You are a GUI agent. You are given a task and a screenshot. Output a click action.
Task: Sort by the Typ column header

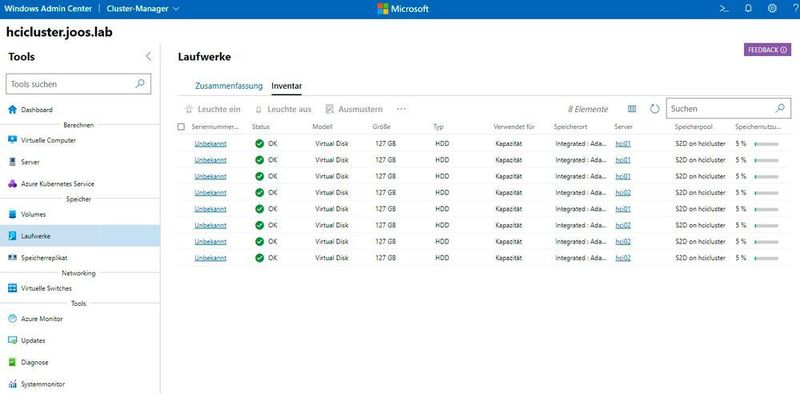[x=438, y=127]
